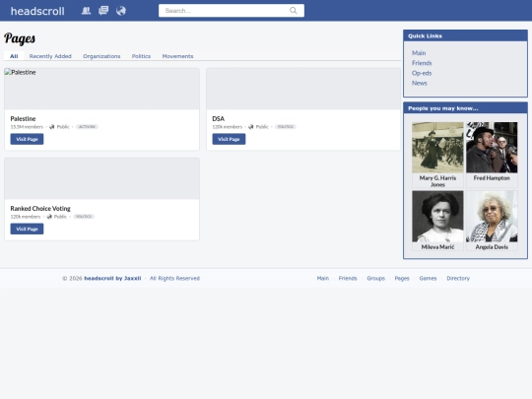The height and width of the screenshot is (399, 532).
Task: Visit Page for DSA
Action: pyautogui.click(x=229, y=139)
